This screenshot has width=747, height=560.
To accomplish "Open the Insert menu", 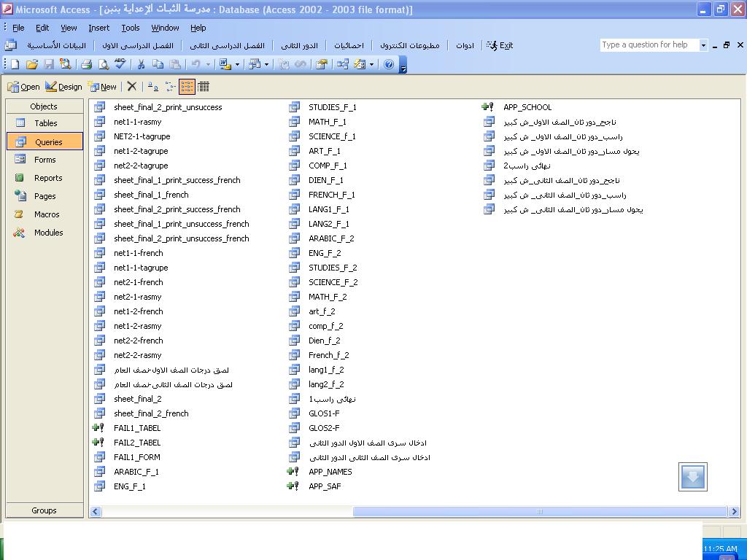I will pyautogui.click(x=98, y=28).
